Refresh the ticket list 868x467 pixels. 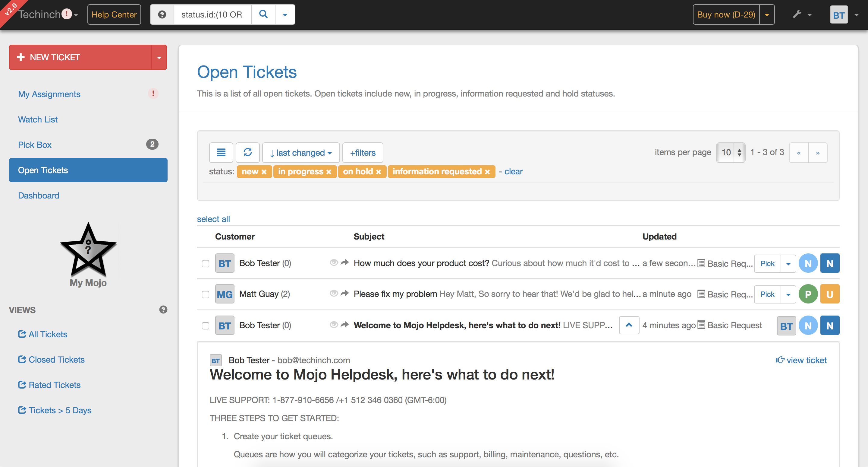point(248,152)
